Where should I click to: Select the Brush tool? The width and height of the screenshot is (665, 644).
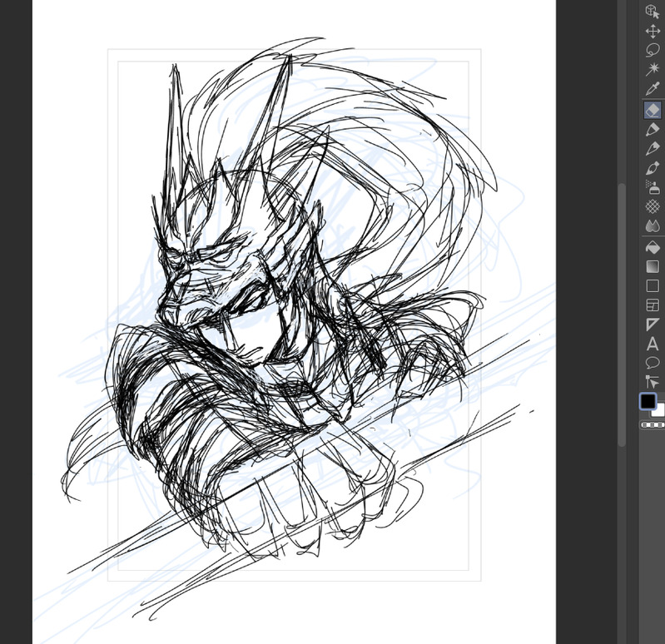pos(653,168)
